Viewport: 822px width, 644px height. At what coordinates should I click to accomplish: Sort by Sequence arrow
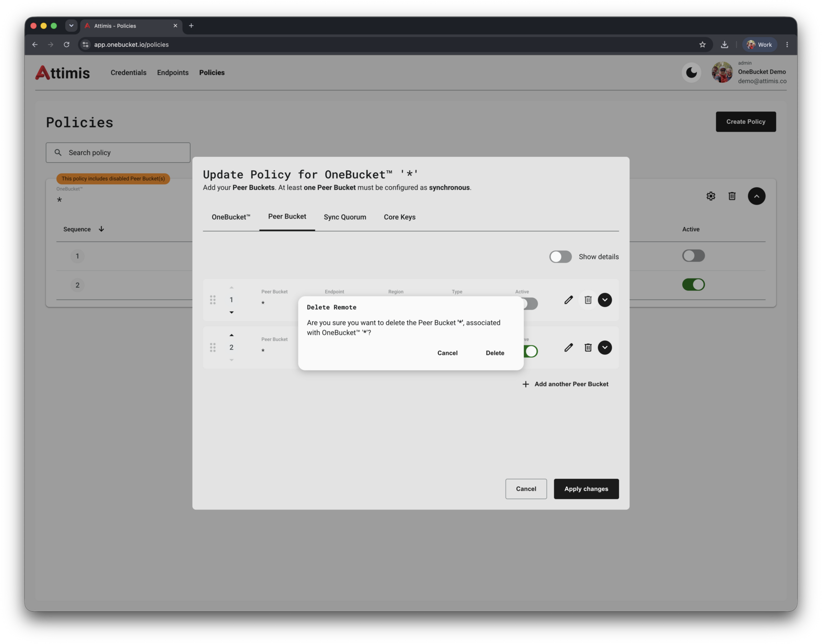point(101,229)
